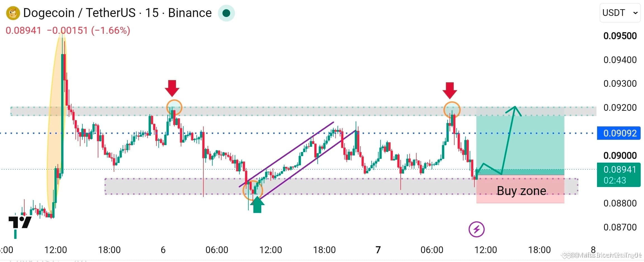The image size is (644, 262).
Task: Click the red stop-loss zone rectangle
Action: point(520,189)
